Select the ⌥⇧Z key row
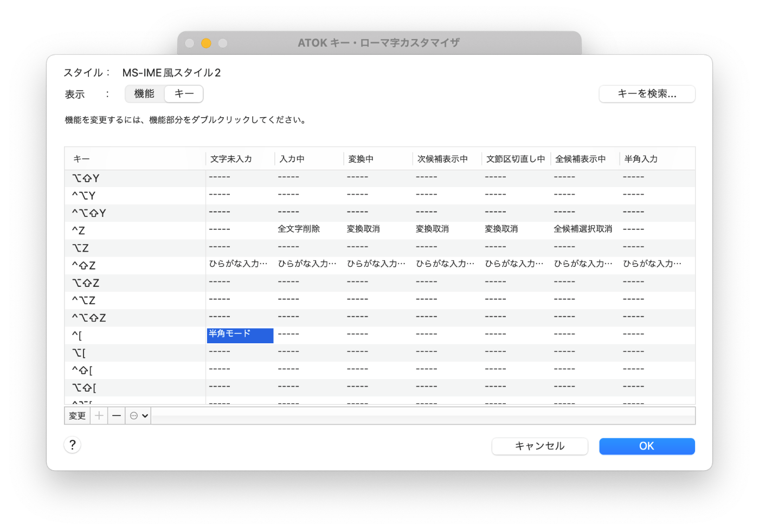Viewport: 759px width, 532px height. click(x=379, y=283)
